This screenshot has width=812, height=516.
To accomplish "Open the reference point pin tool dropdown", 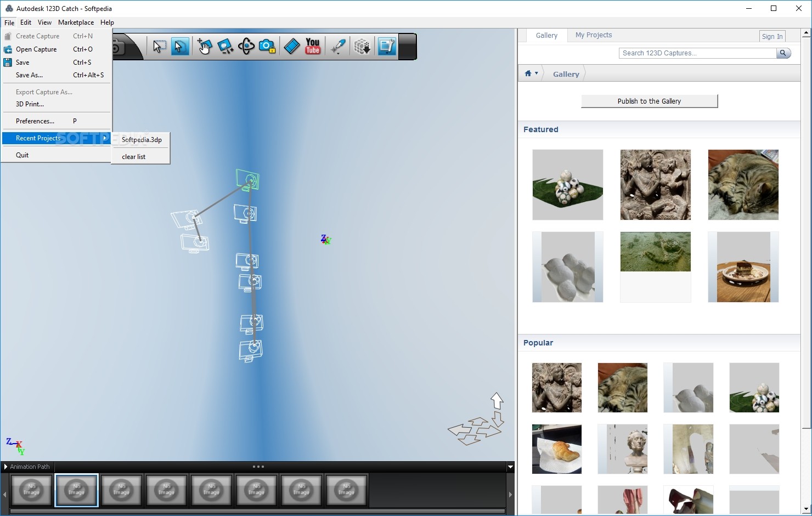I will 337,47.
